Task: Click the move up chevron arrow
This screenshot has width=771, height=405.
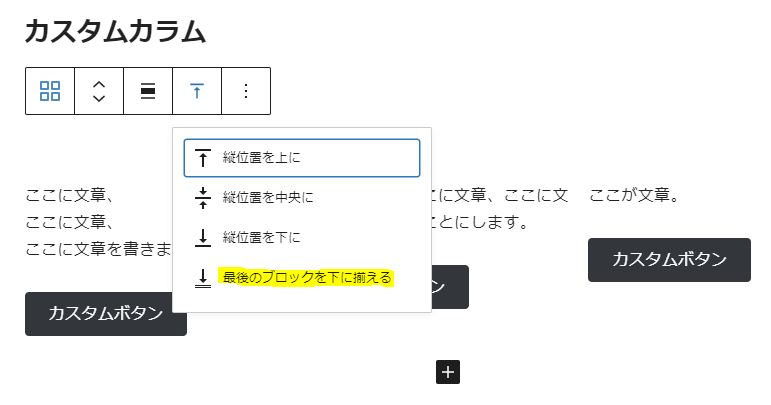Action: point(99,84)
